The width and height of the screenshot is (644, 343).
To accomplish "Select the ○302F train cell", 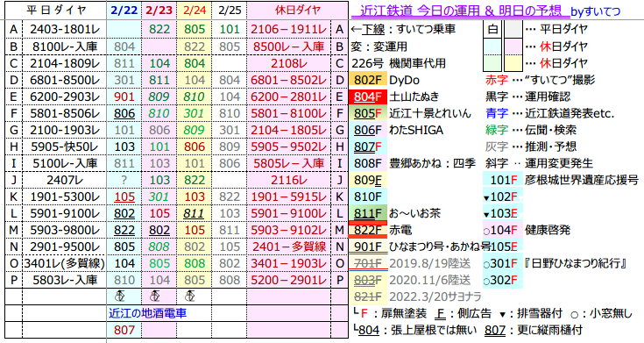I will point(503,280).
